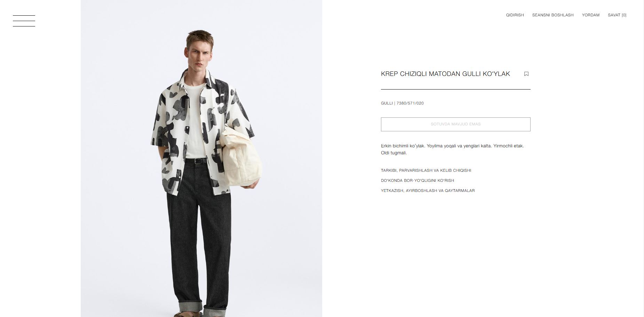The image size is (644, 317).
Task: Save product with the bookmark icon
Action: tap(526, 74)
